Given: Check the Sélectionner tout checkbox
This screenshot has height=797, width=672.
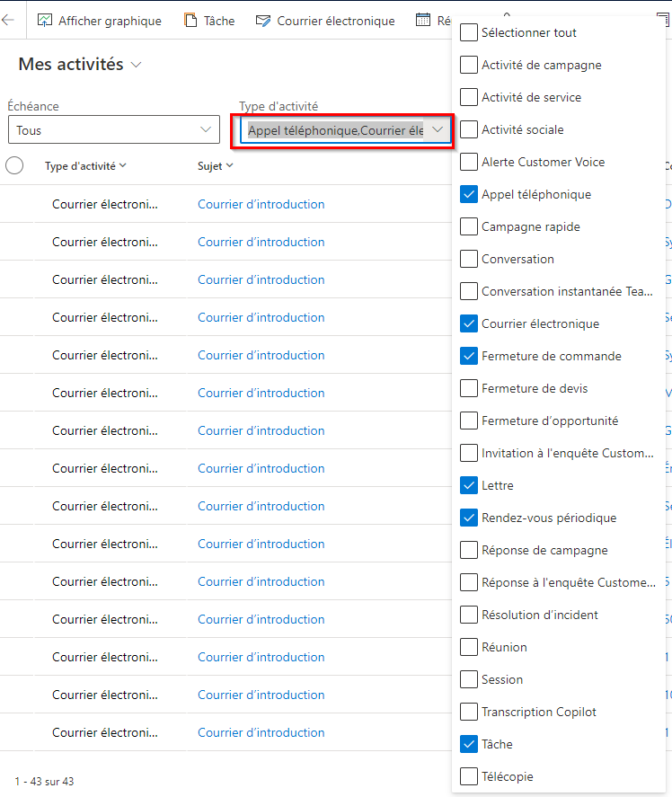Looking at the screenshot, I should (x=469, y=32).
